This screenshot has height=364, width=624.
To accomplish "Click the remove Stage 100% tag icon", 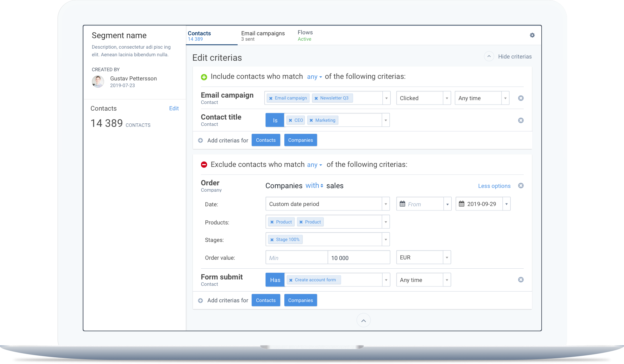I will [272, 239].
